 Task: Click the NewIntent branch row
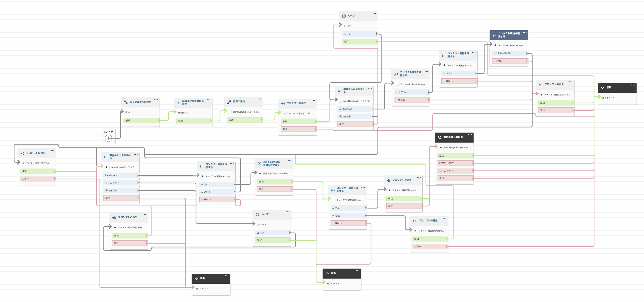[121, 175]
